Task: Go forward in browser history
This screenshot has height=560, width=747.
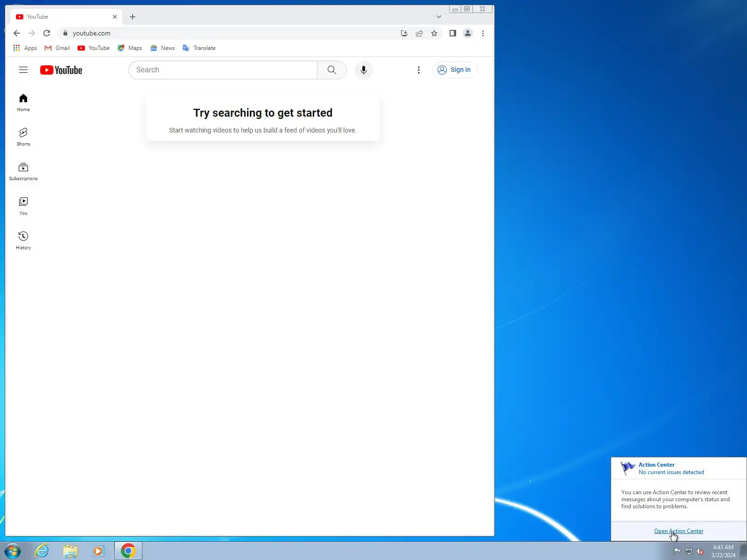Action: click(32, 33)
